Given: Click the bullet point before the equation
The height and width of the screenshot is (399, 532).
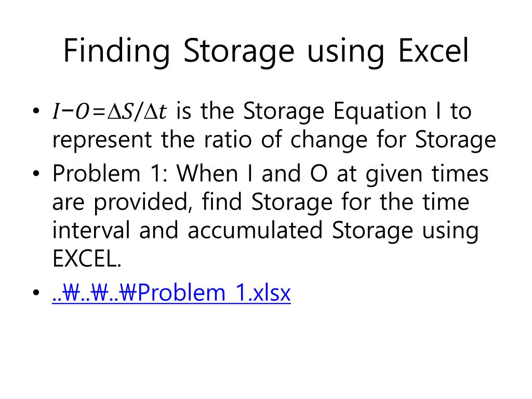Looking at the screenshot, I should coord(35,112).
